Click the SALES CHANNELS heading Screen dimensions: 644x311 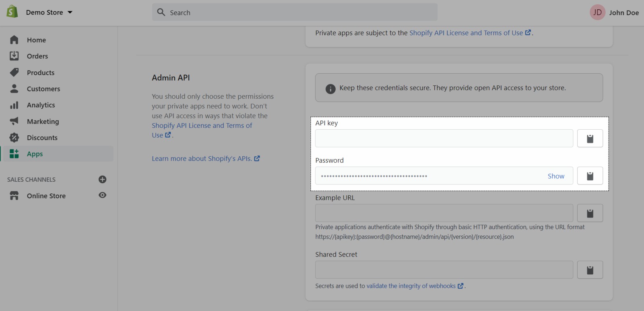(x=31, y=180)
